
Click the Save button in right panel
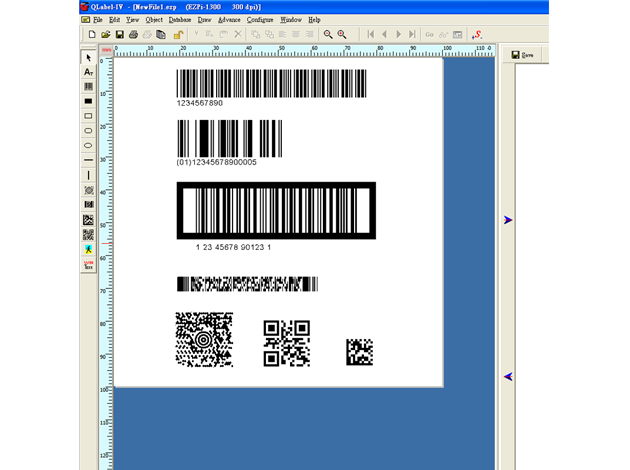tap(522, 54)
